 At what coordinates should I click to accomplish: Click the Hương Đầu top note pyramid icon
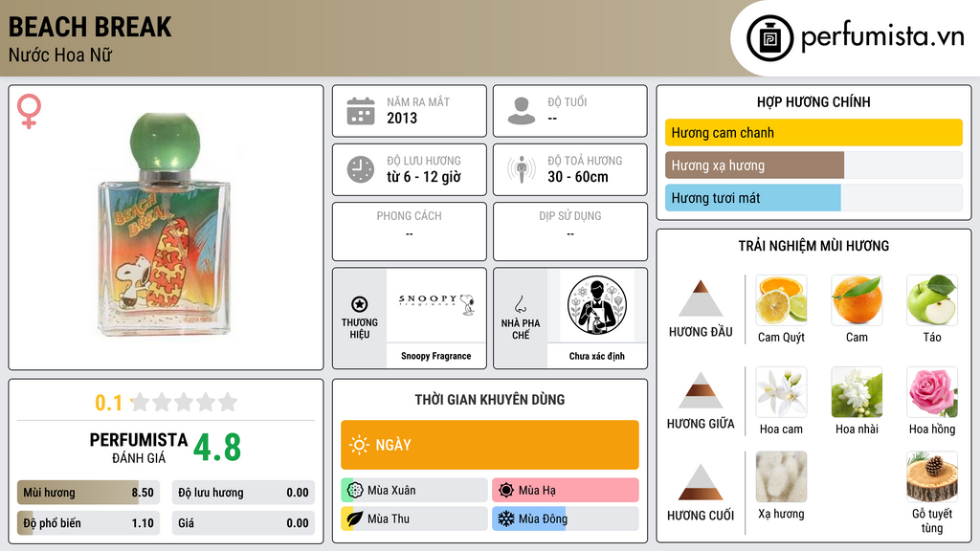pyautogui.click(x=701, y=298)
